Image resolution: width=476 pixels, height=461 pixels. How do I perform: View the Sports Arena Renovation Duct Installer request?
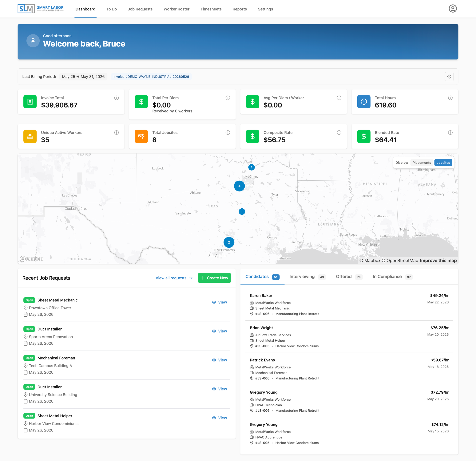coord(219,331)
